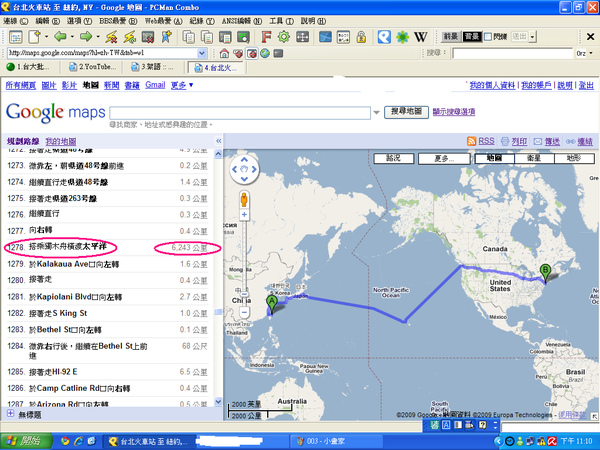Click 我的地圖 link

[60, 141]
